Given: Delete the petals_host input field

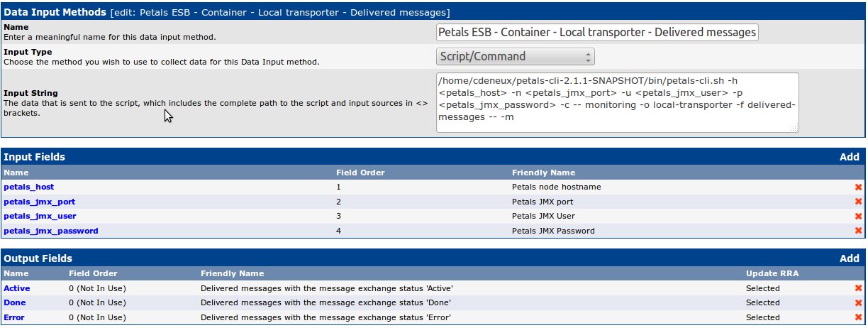Looking at the screenshot, I should [859, 187].
